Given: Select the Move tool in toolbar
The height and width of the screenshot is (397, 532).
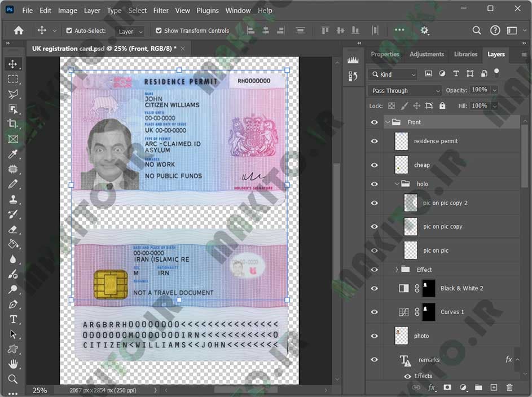Looking at the screenshot, I should 13,64.
